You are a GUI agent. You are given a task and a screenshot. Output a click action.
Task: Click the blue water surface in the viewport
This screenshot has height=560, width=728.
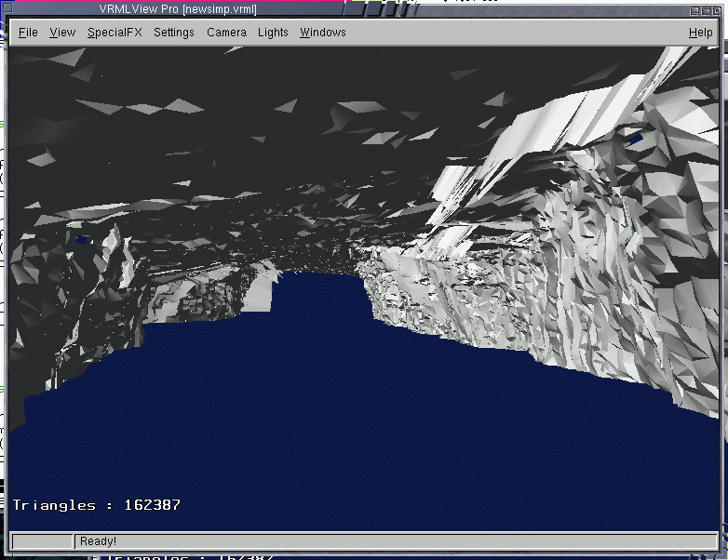354,419
